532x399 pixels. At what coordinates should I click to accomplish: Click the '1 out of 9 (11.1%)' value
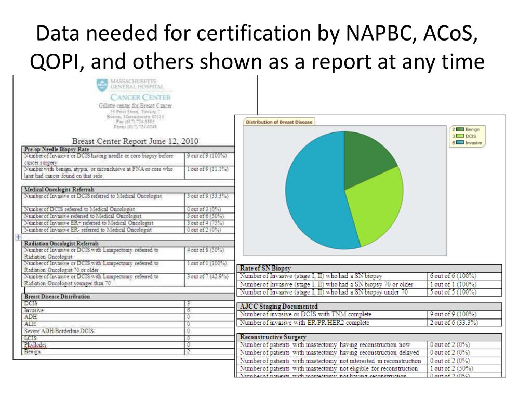207,169
